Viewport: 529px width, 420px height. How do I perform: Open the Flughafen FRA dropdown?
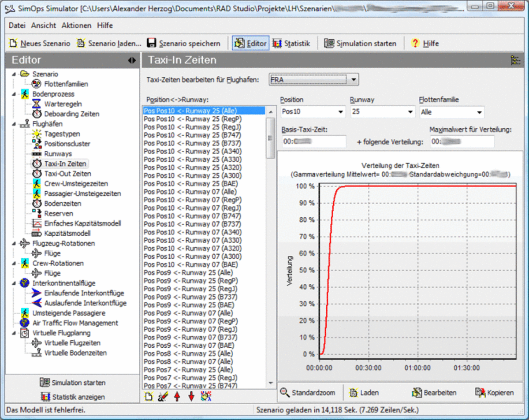[353, 80]
